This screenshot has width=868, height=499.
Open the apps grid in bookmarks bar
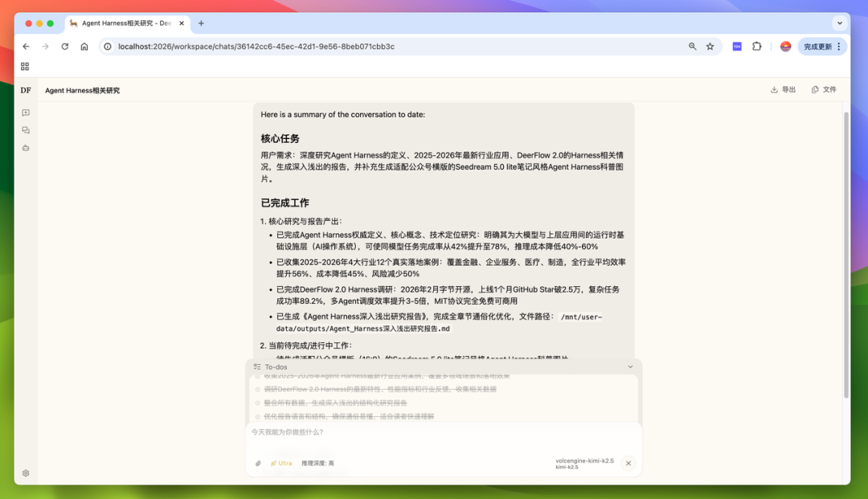click(25, 67)
